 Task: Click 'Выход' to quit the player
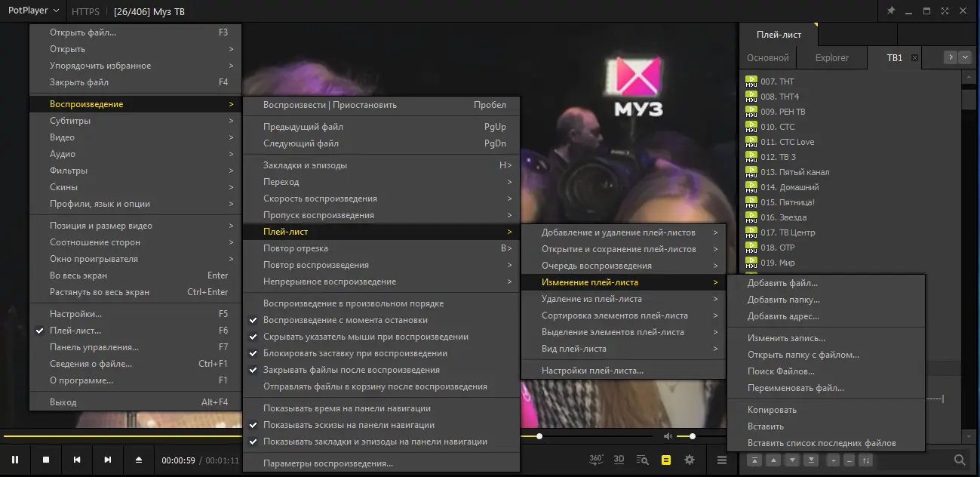136,402
